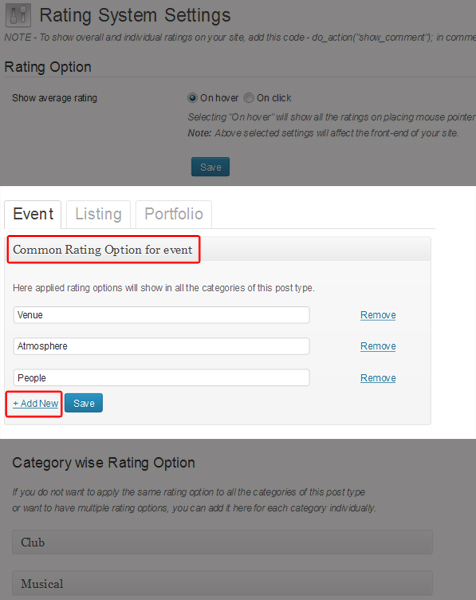Click the Rating System Settings header icon

(x=18, y=15)
